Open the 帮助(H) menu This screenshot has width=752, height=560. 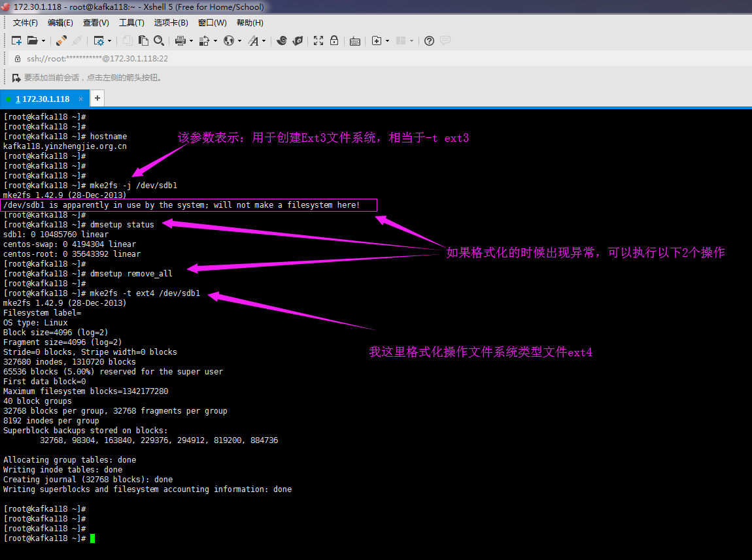(x=250, y=22)
